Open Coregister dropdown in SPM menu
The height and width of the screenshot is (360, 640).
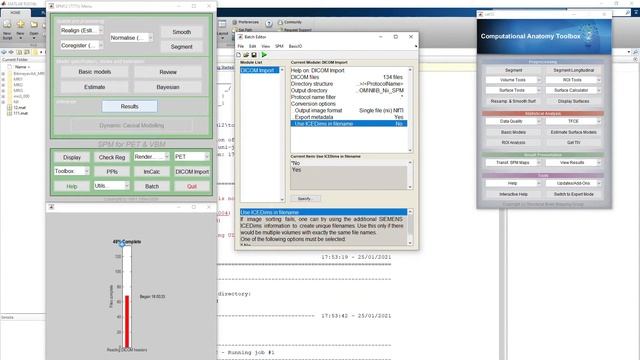coord(81,45)
